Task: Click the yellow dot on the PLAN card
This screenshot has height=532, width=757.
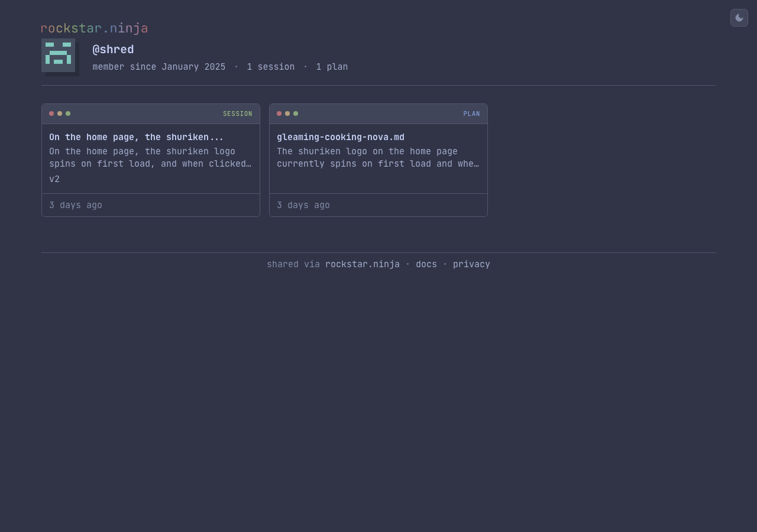Action: coord(287,113)
